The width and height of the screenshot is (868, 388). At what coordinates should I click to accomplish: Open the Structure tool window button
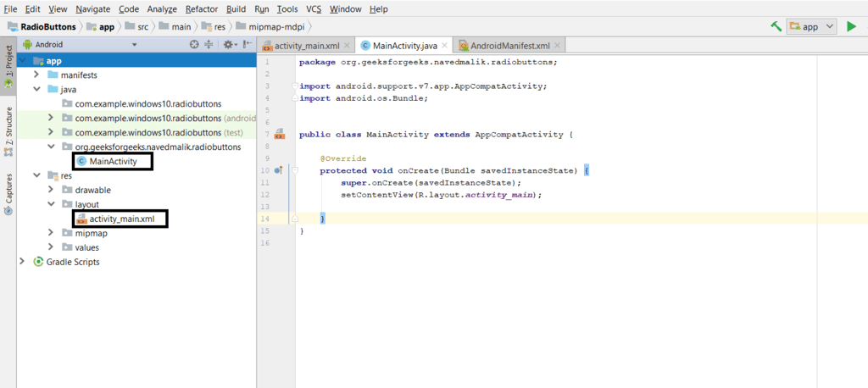coord(8,127)
